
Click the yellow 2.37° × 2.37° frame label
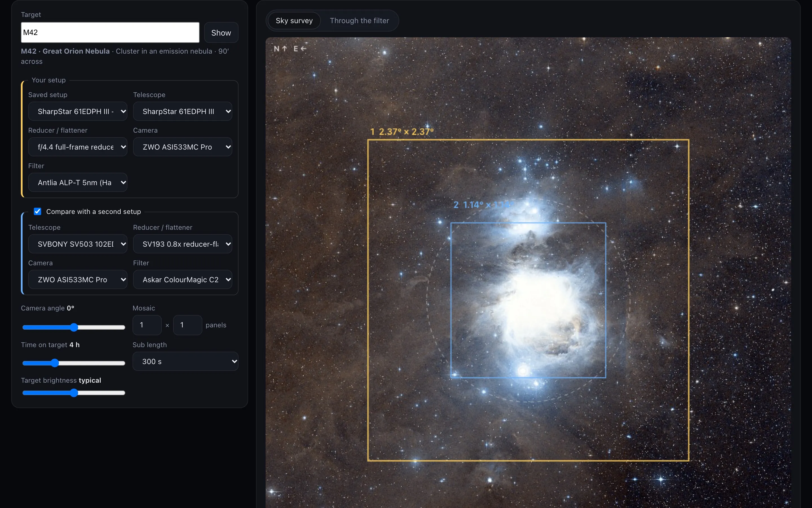tap(402, 132)
